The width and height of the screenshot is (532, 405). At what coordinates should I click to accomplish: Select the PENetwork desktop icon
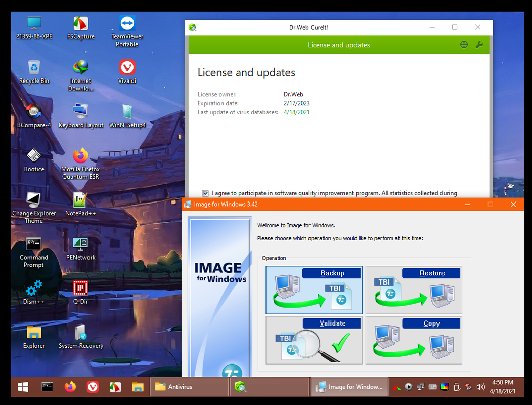[81, 249]
